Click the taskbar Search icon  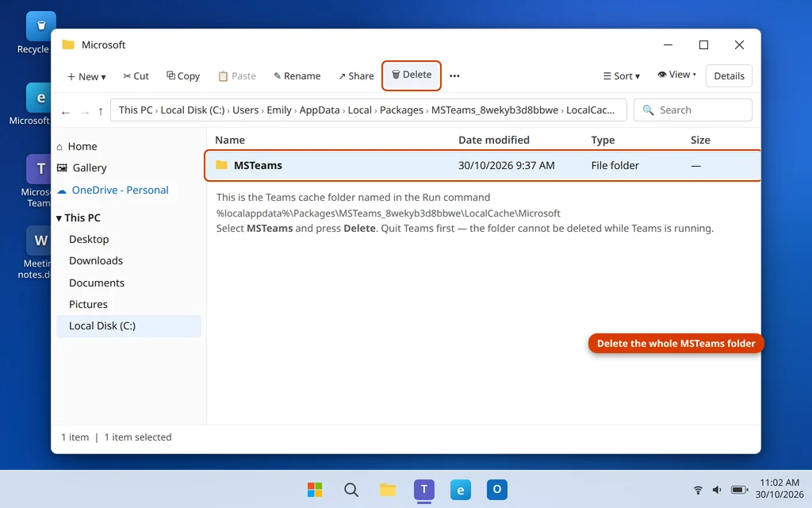351,489
